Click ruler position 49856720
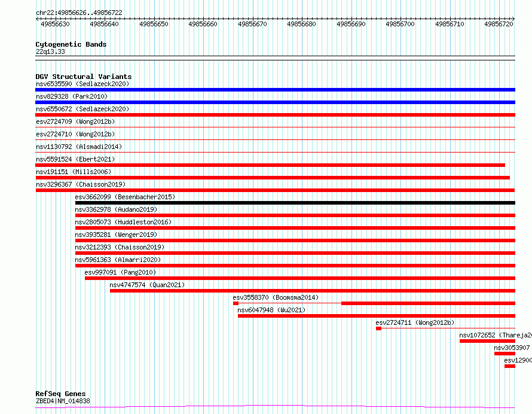This screenshot has height=414, width=532. (499, 24)
